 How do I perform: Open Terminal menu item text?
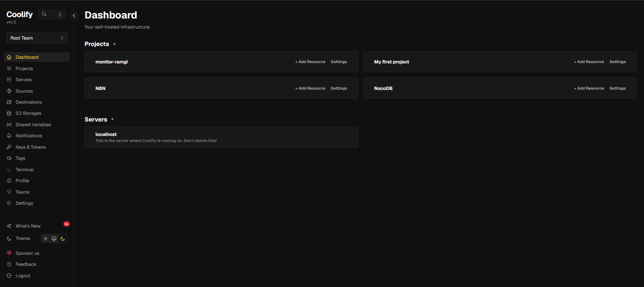coord(25,170)
